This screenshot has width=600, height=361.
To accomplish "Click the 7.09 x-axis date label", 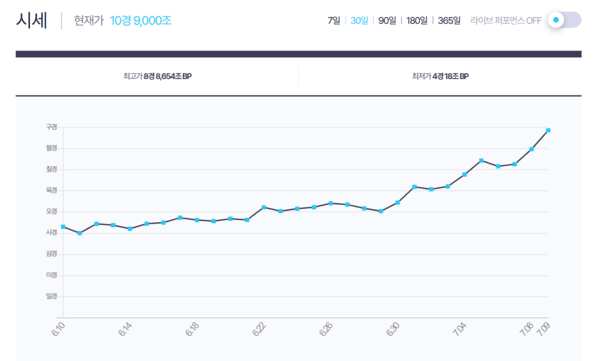I will pyautogui.click(x=543, y=329).
